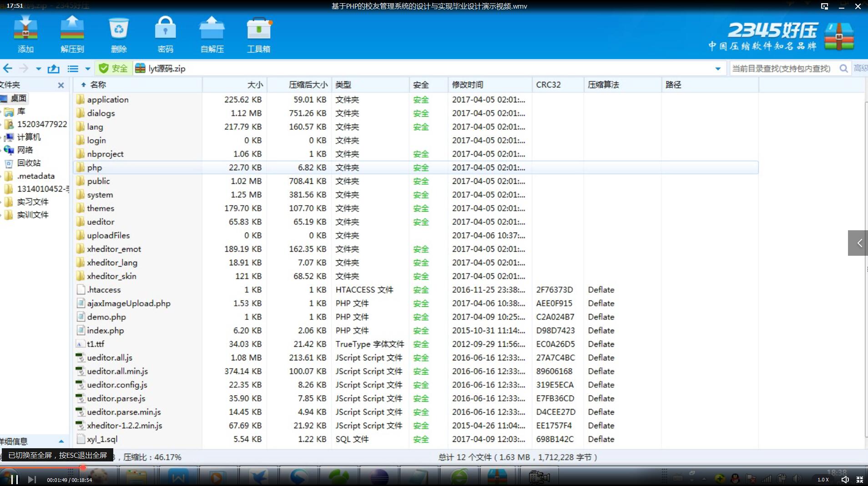Select 计算机 in the folder tree
Screen dimensions: 868x486
pyautogui.click(x=29, y=137)
